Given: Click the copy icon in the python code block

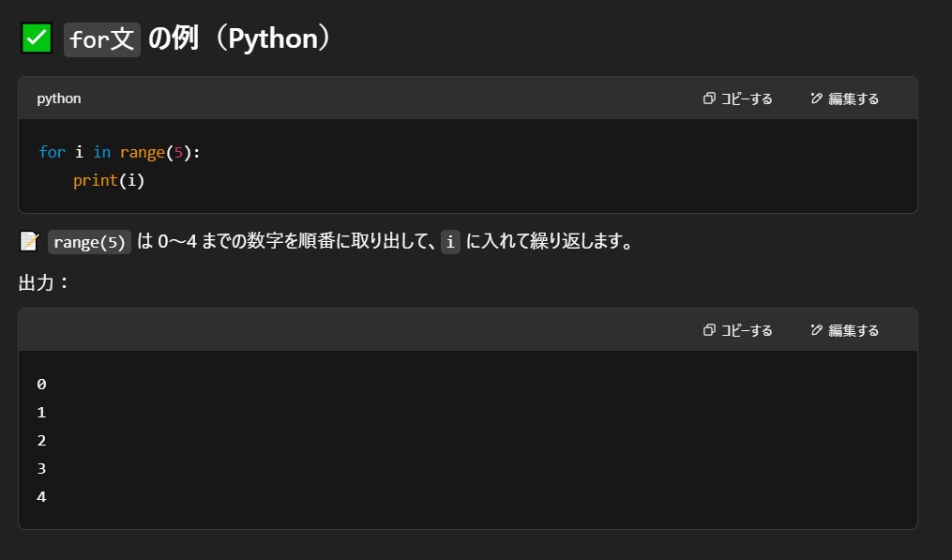Looking at the screenshot, I should [709, 98].
